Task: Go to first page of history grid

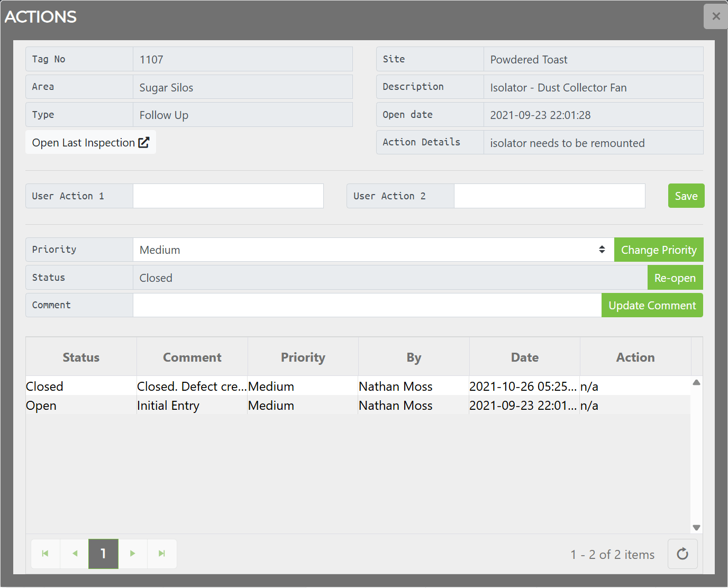Action: (46, 554)
